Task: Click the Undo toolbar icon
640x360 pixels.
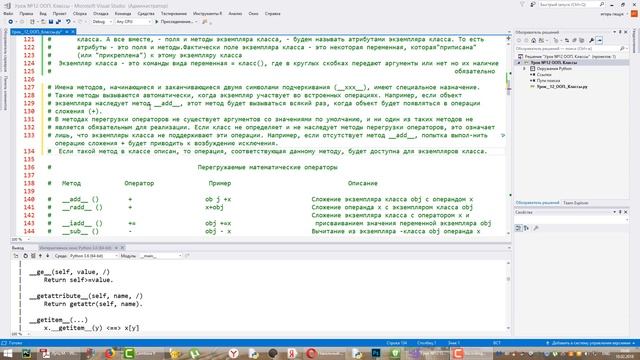Action: [68, 22]
